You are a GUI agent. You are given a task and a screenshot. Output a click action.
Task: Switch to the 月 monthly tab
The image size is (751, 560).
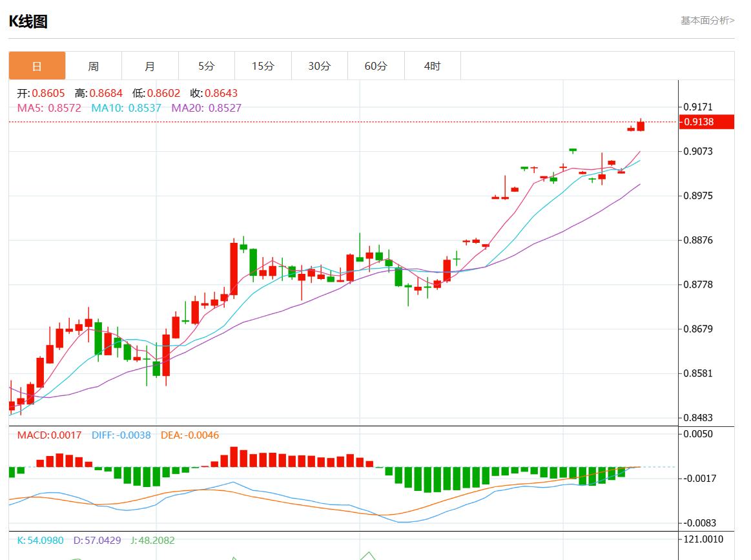click(x=150, y=66)
